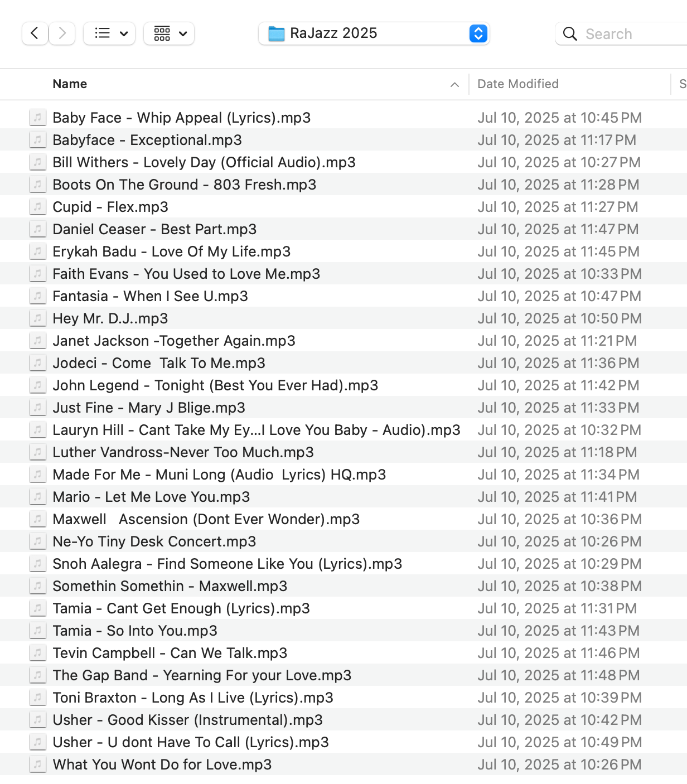Image resolution: width=687 pixels, height=784 pixels.
Task: Select file Mario - Let Me Love You.mp3
Action: [x=151, y=497]
